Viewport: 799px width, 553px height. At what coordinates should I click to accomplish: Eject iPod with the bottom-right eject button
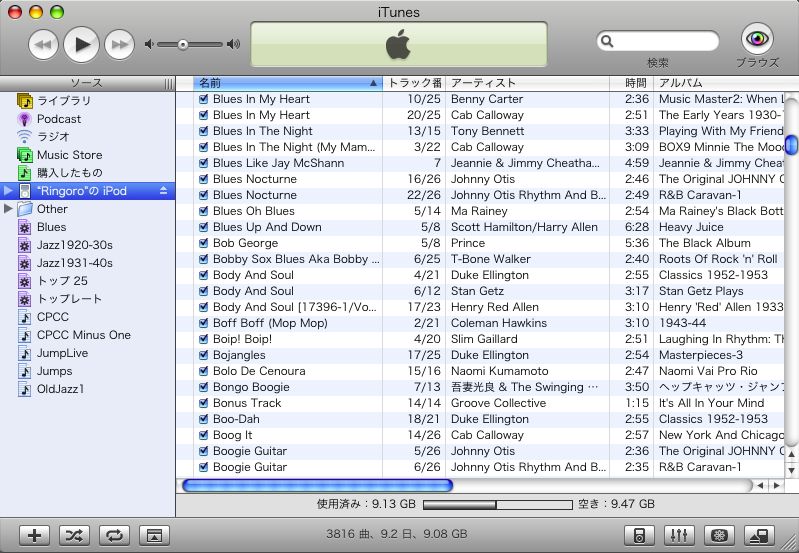coord(759,535)
